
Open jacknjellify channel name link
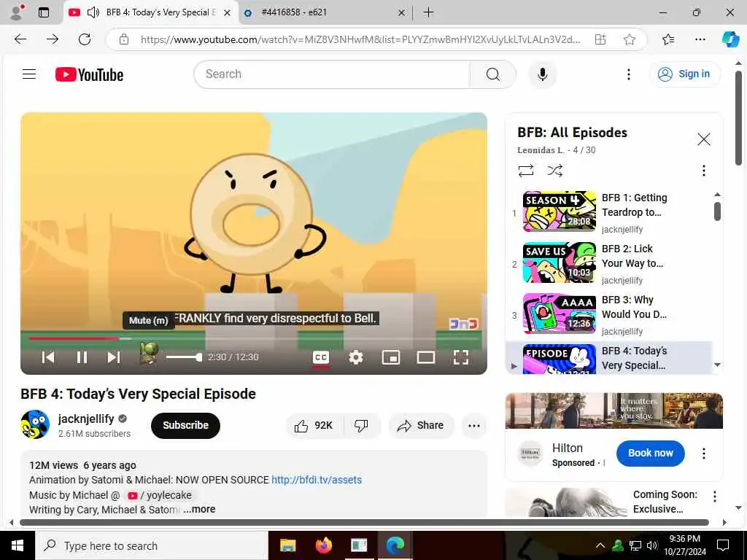pyautogui.click(x=86, y=419)
